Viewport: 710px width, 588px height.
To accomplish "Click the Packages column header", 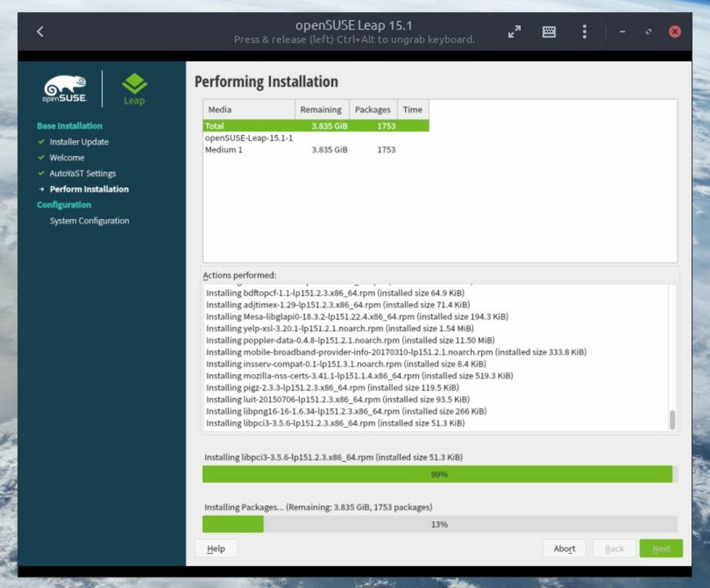I will (x=373, y=109).
